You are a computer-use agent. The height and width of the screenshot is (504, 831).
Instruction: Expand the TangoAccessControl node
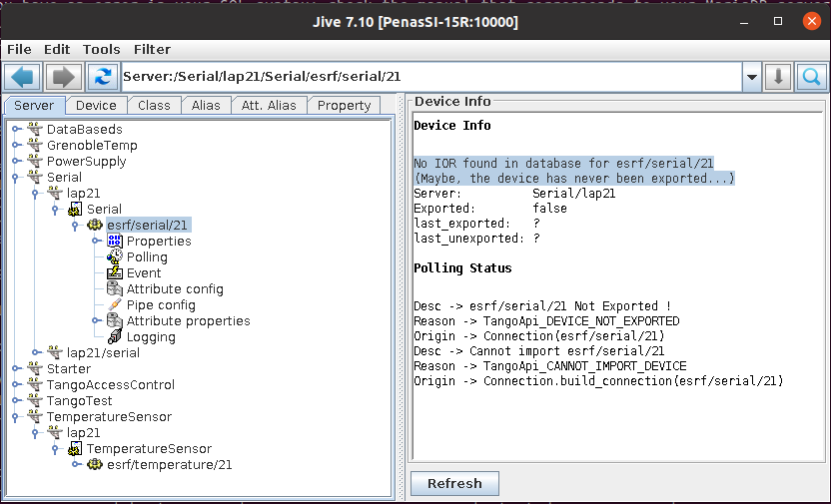[16, 384]
